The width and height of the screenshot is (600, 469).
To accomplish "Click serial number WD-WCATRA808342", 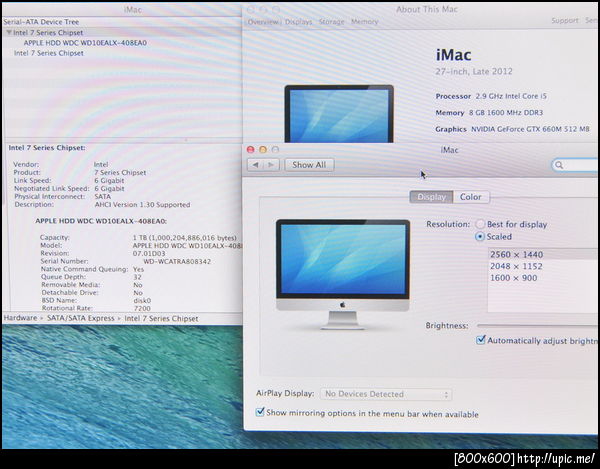I will (x=177, y=262).
